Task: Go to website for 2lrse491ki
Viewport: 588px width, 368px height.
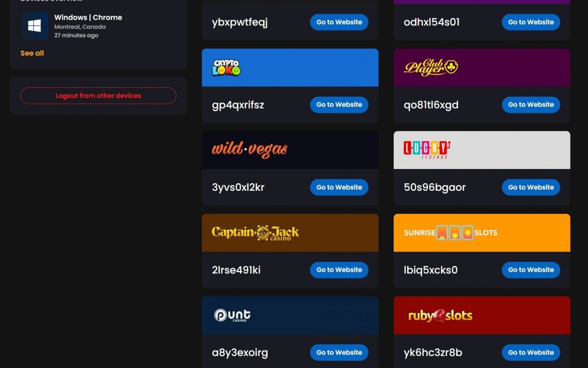Action: tap(339, 270)
